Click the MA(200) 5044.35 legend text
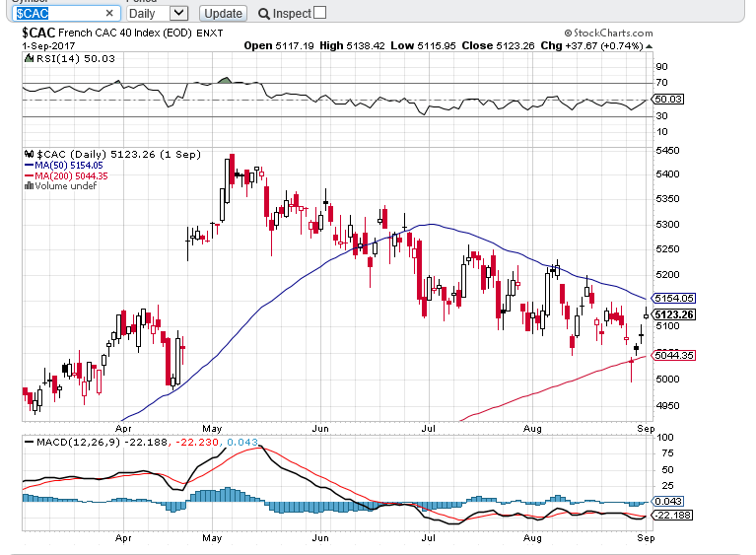Image resolution: width=756 pixels, height=555 pixels. (x=71, y=176)
